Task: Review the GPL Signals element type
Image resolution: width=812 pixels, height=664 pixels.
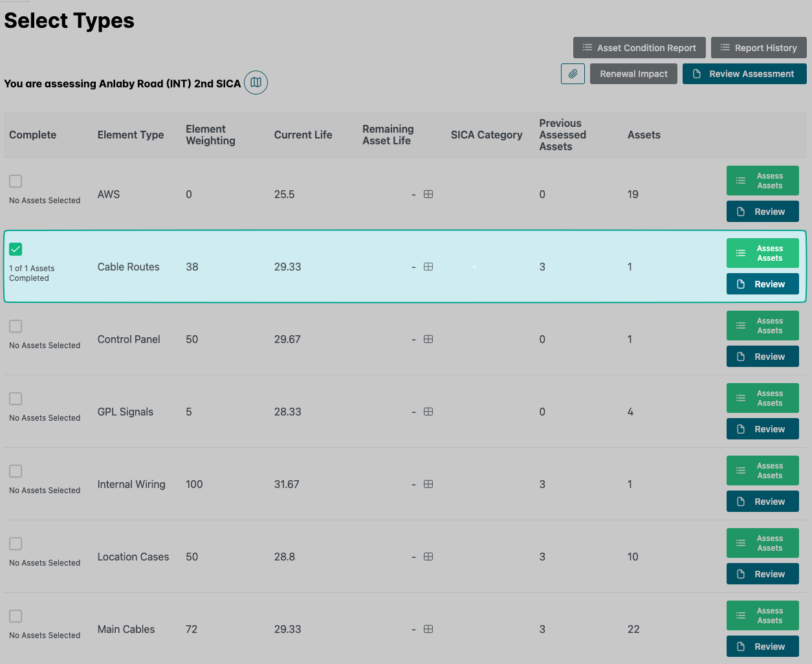Action: 762,429
